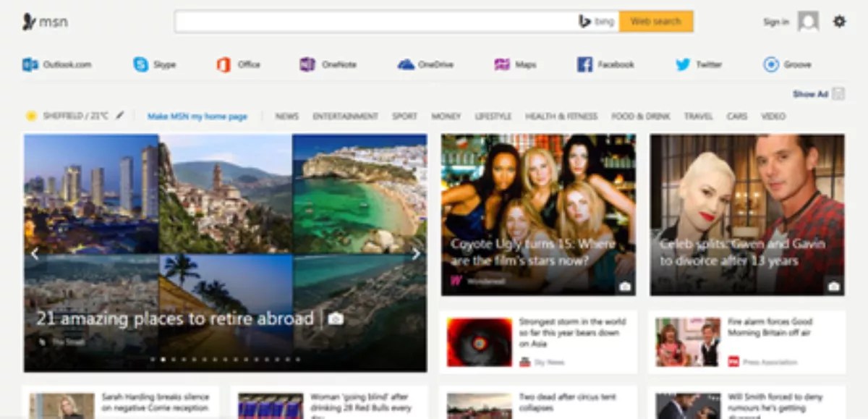Open the FOOD & DRINK tab
Image resolution: width=868 pixels, height=419 pixels.
click(x=641, y=116)
